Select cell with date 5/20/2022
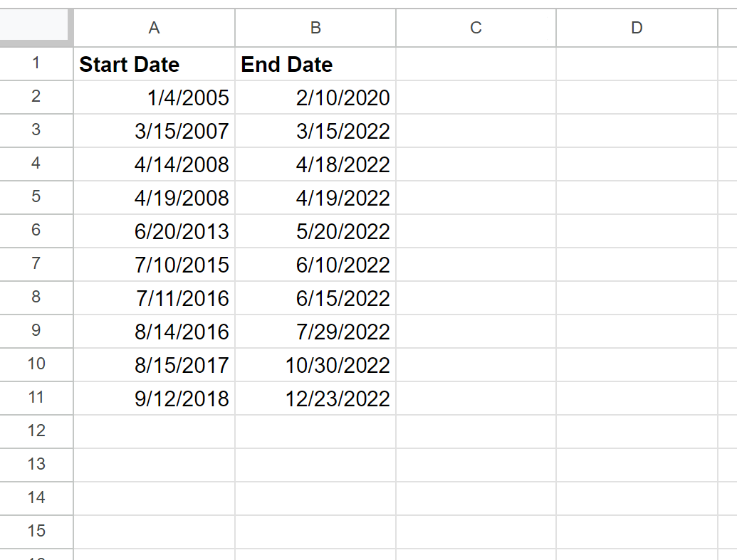The width and height of the screenshot is (737, 560). (315, 231)
